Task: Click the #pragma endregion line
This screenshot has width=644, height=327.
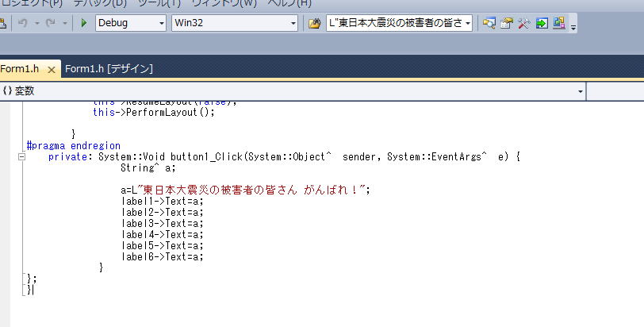Action: (x=74, y=145)
